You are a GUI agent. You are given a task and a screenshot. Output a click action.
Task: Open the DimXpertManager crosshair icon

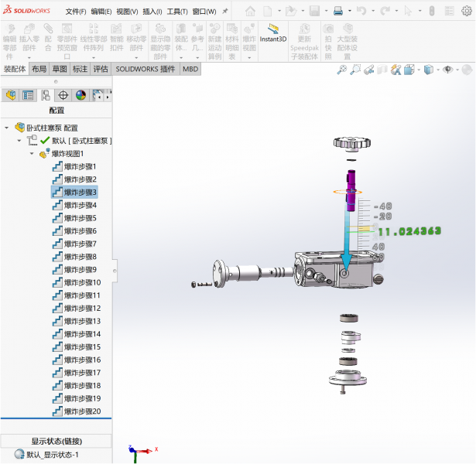63,95
